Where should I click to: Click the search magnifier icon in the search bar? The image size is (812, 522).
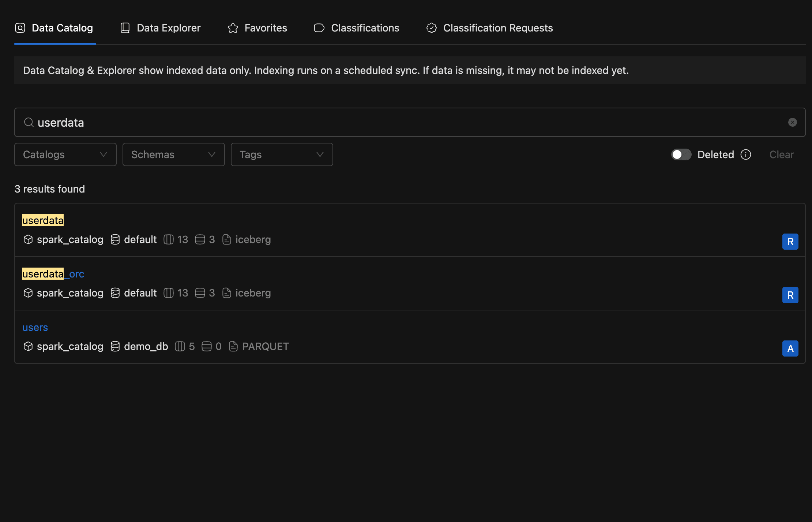tap(29, 122)
